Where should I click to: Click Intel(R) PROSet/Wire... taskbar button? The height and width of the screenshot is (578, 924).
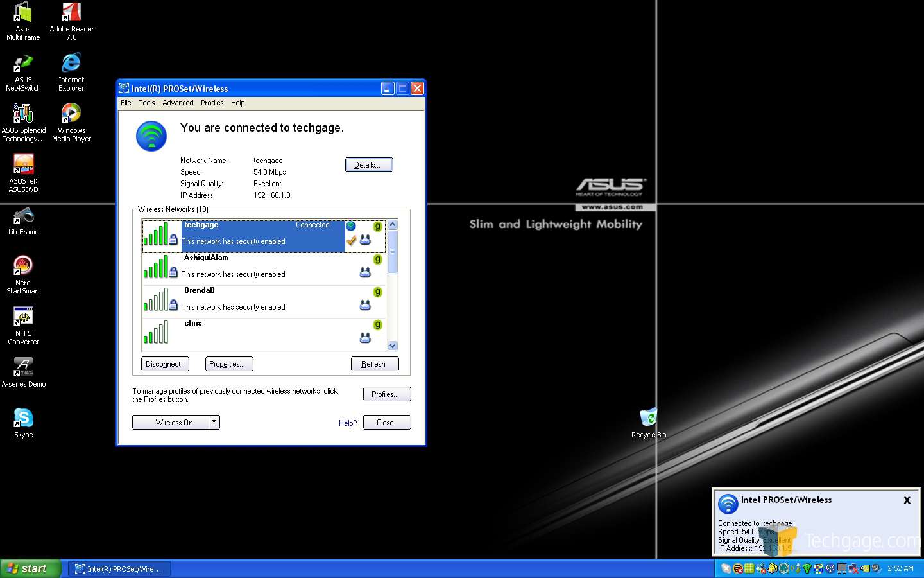[x=119, y=568]
